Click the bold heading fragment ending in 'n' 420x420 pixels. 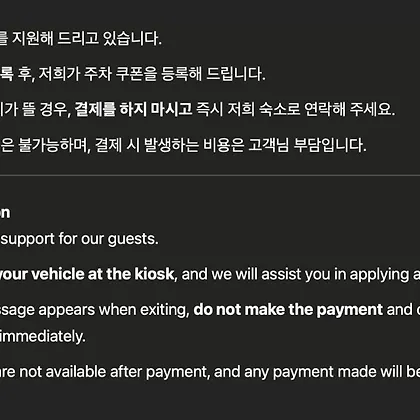(5, 213)
